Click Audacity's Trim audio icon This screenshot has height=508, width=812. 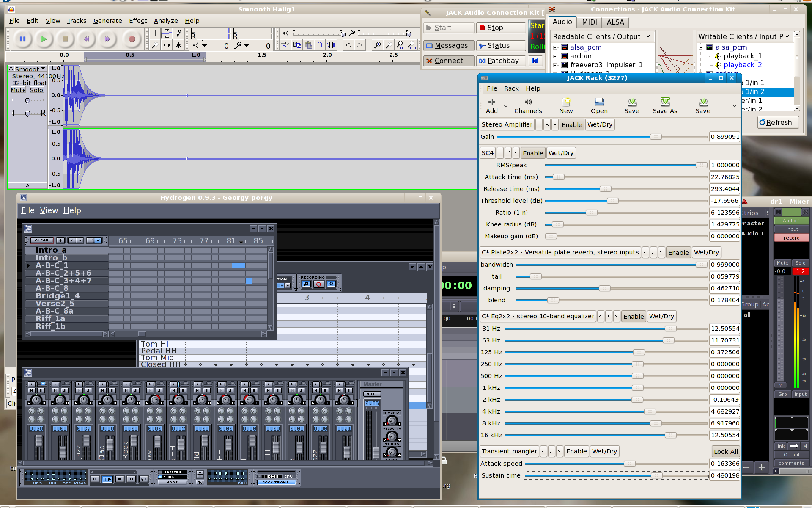(320, 45)
